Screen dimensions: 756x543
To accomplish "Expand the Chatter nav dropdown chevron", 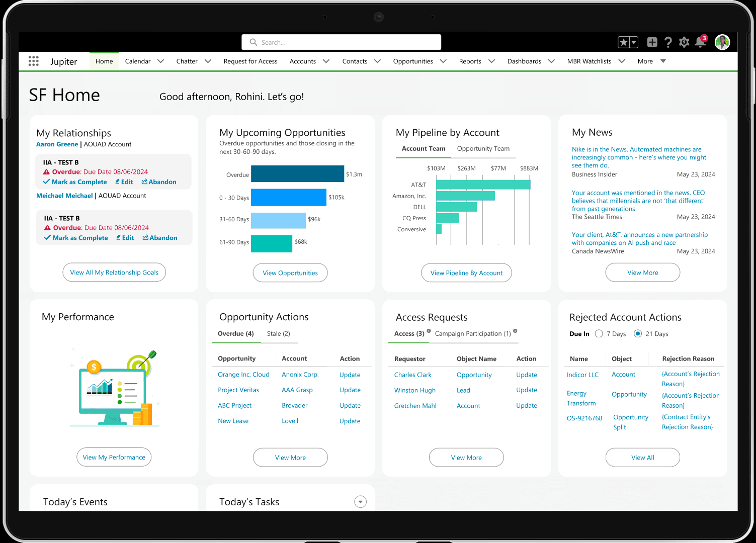I will [x=208, y=61].
